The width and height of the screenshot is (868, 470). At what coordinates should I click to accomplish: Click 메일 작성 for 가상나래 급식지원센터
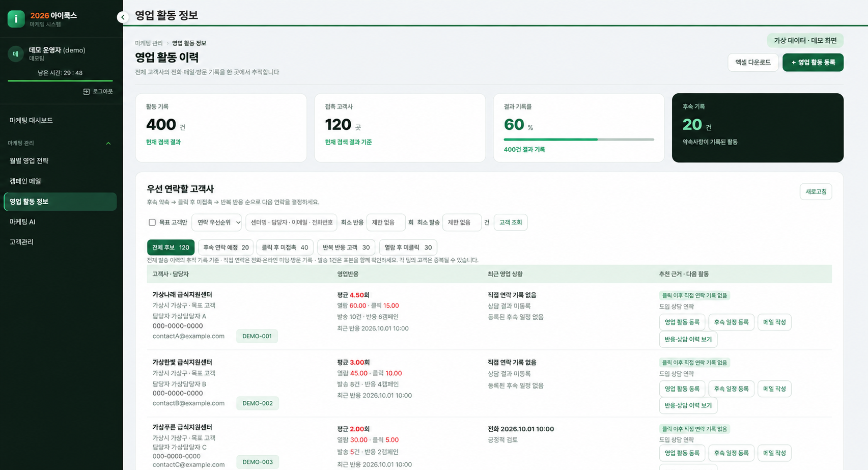click(774, 322)
